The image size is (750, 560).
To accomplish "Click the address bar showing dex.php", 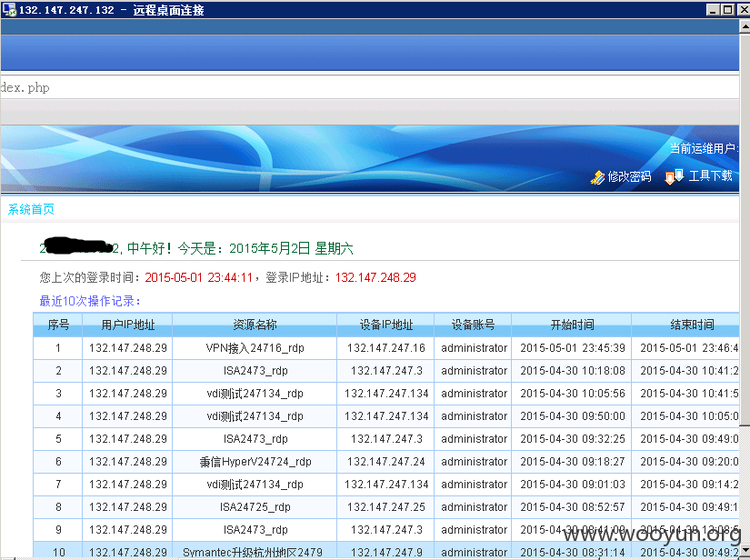I will pyautogui.click(x=369, y=87).
